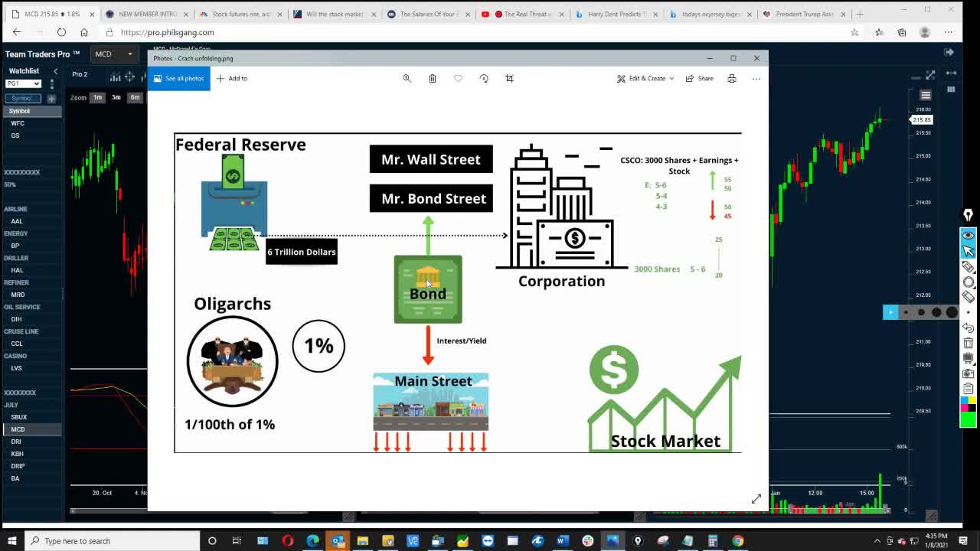Select the smallest pen size dot

click(x=906, y=312)
